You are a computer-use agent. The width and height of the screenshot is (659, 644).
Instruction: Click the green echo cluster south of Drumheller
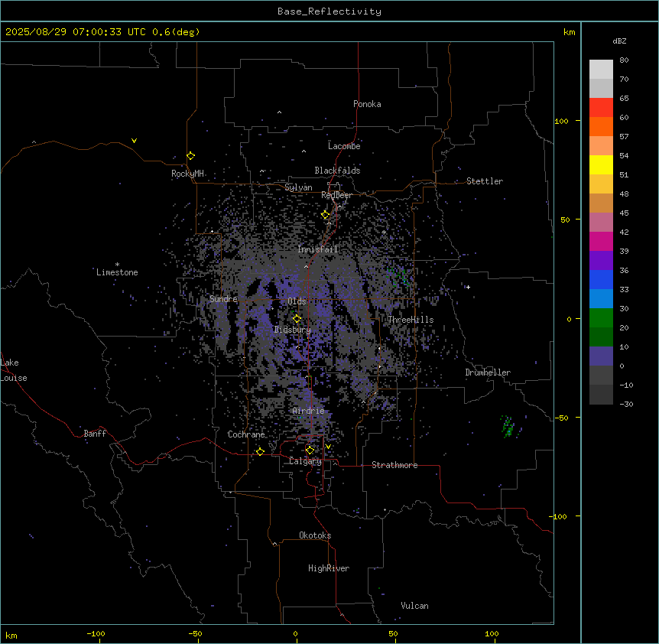(508, 427)
